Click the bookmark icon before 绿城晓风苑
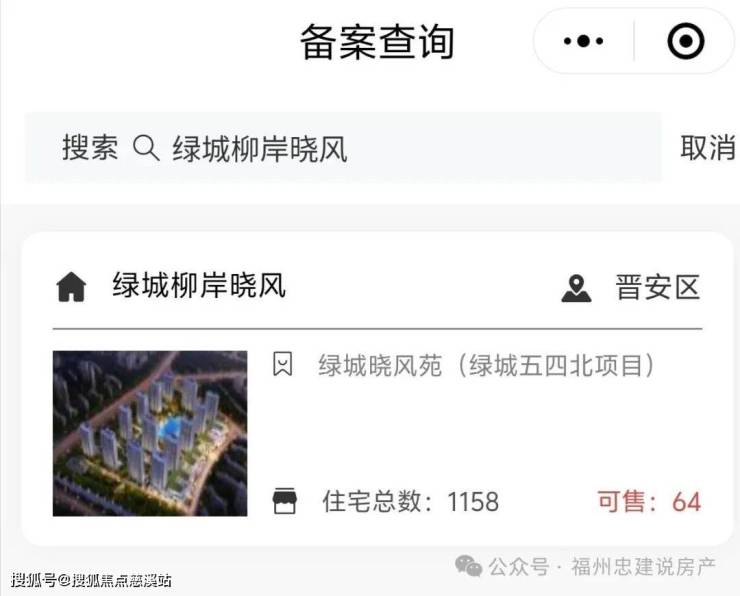740x596 pixels. [x=283, y=364]
